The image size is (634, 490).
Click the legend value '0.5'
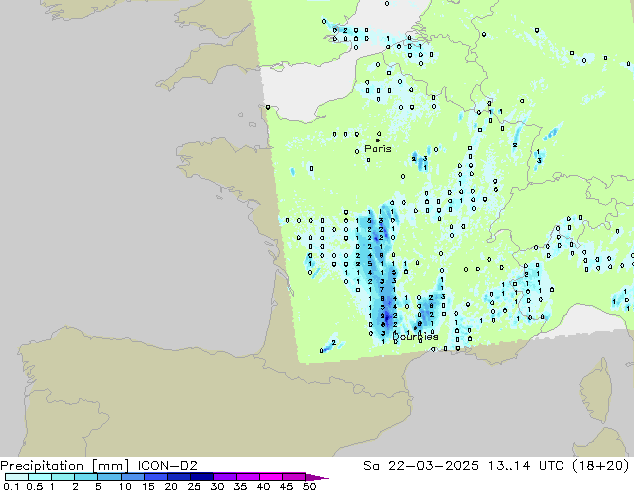[x=34, y=486]
